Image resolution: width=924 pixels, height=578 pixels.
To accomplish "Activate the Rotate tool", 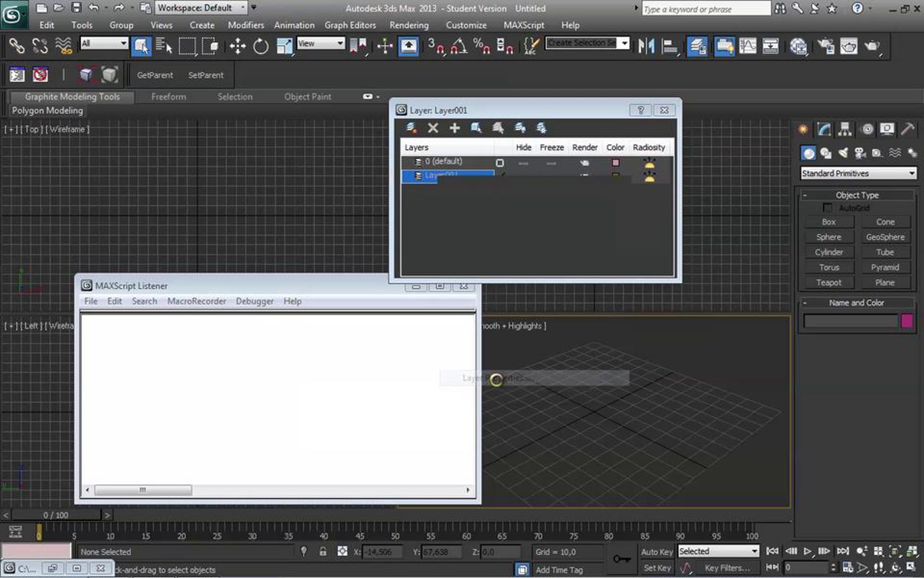I will coord(261,46).
